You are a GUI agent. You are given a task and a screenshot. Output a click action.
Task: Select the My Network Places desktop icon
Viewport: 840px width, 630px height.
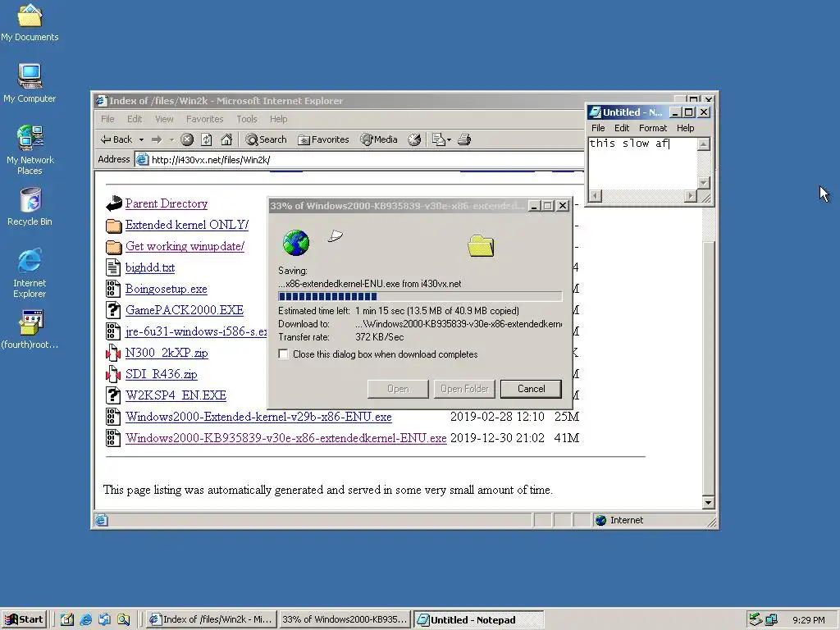30,150
